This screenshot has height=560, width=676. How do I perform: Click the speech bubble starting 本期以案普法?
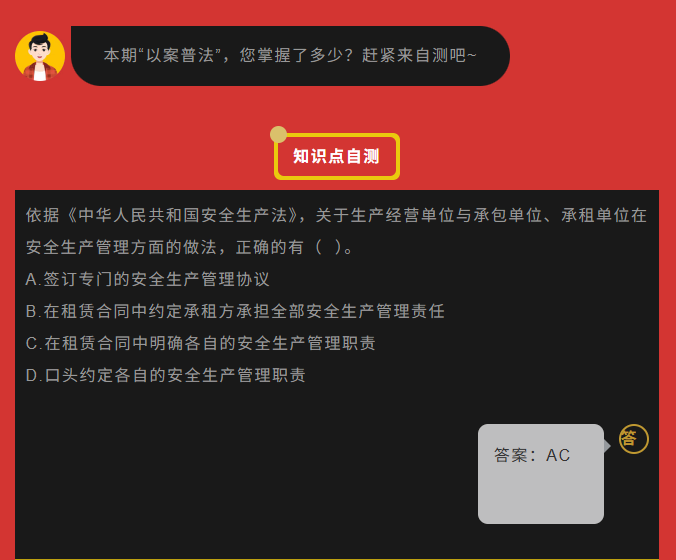point(290,56)
